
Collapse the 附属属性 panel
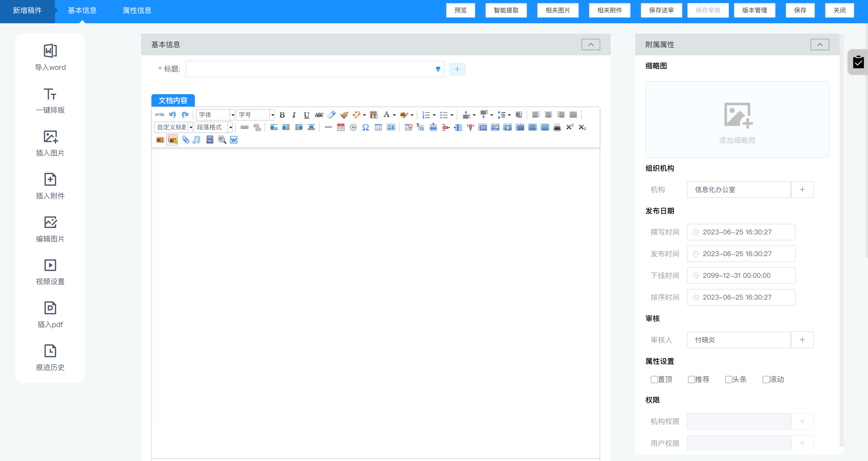point(820,44)
